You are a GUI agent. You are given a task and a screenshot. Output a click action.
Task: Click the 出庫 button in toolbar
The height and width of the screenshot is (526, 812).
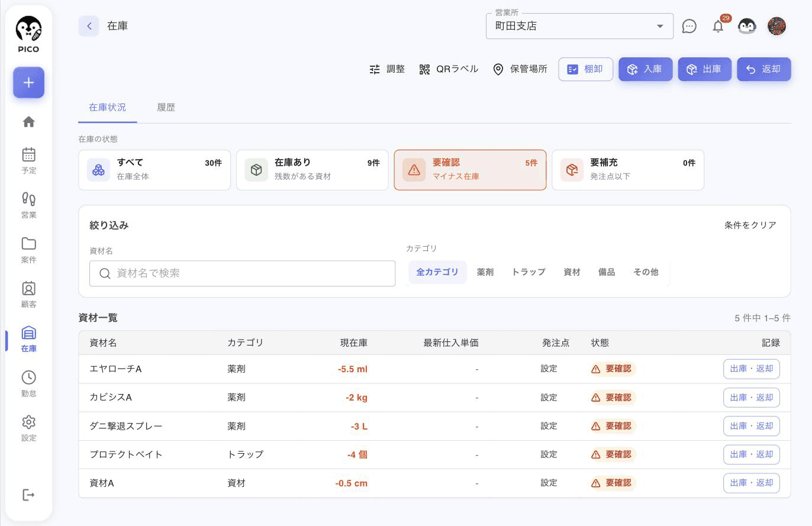click(x=704, y=69)
